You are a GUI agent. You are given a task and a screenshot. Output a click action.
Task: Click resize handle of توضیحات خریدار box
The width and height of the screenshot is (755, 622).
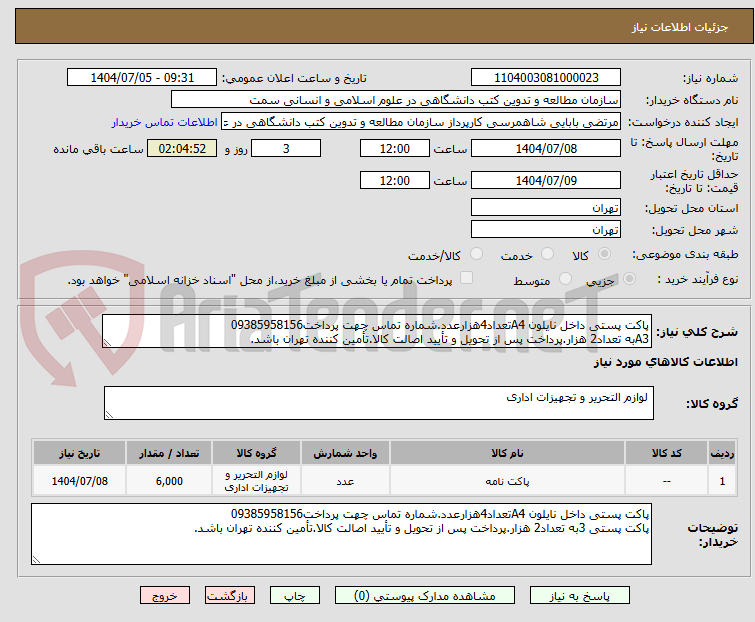[x=36, y=559]
